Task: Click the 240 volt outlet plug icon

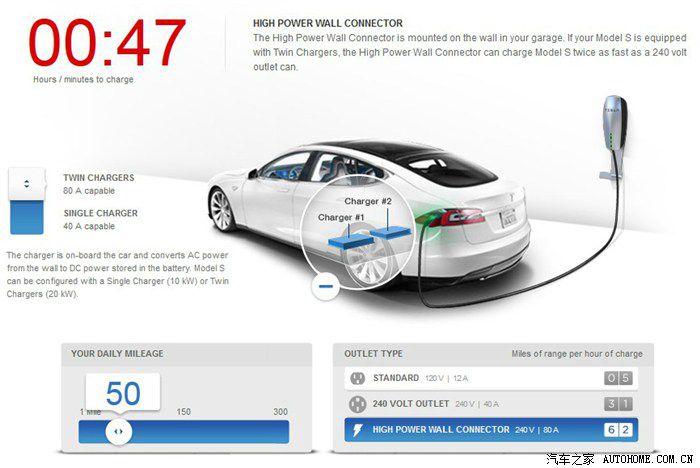Action: tap(357, 404)
